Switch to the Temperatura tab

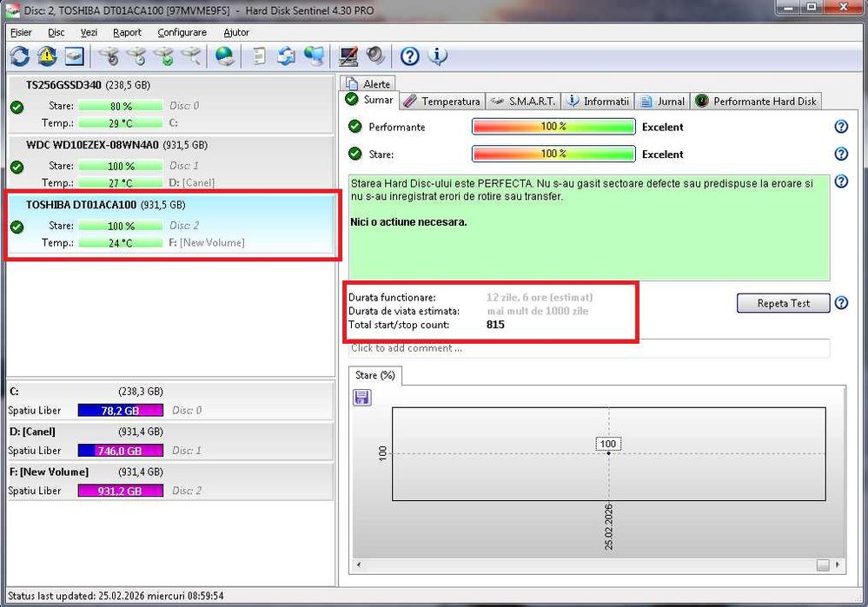click(x=441, y=102)
